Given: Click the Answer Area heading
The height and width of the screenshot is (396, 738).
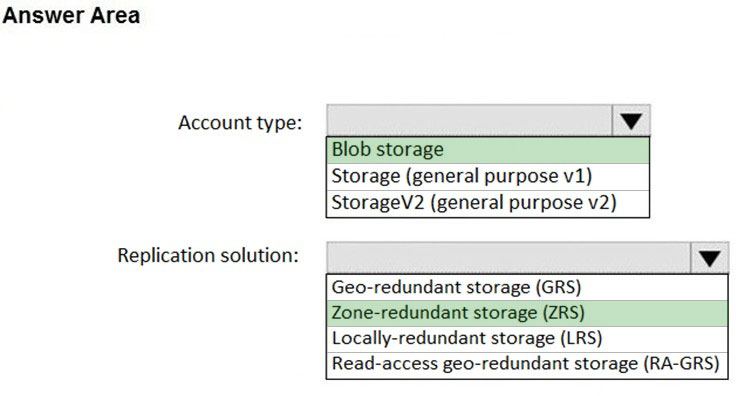Looking at the screenshot, I should (71, 16).
